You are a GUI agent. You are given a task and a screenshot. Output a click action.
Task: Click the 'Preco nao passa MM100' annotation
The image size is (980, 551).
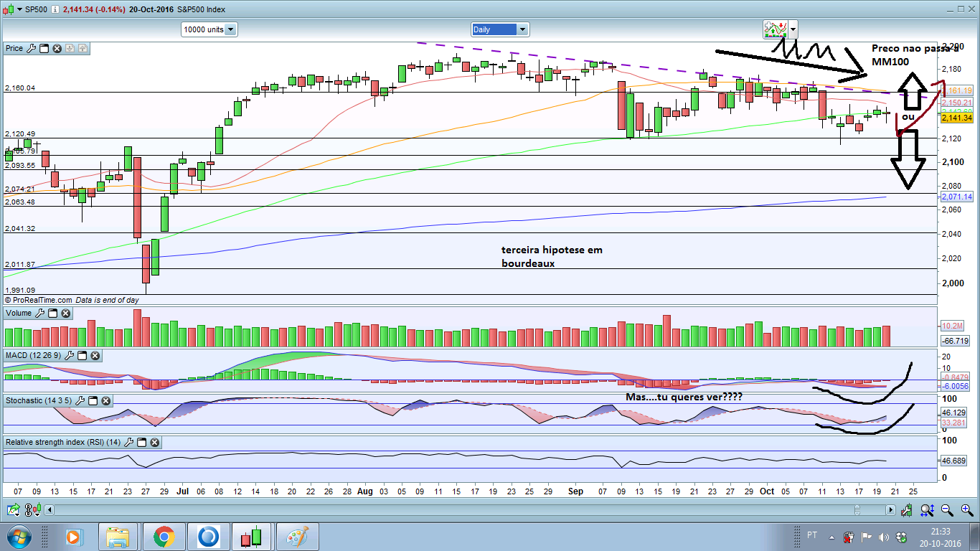914,55
